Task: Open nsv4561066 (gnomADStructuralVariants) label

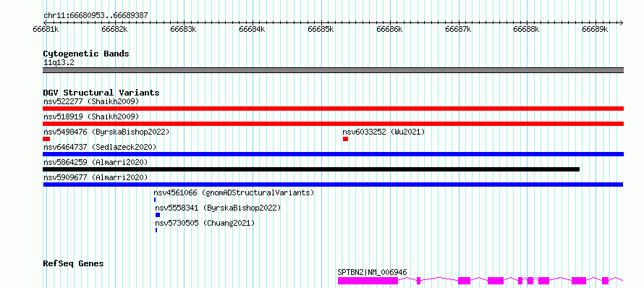Action: [234, 193]
